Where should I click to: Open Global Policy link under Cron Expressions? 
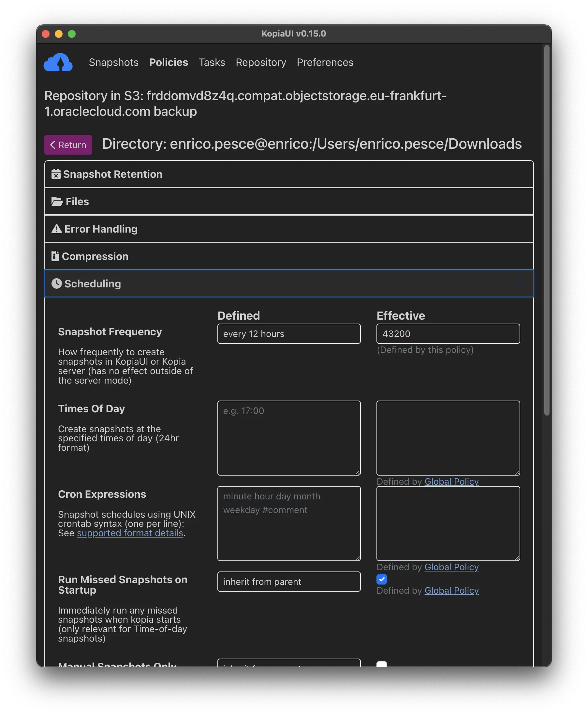coord(451,567)
